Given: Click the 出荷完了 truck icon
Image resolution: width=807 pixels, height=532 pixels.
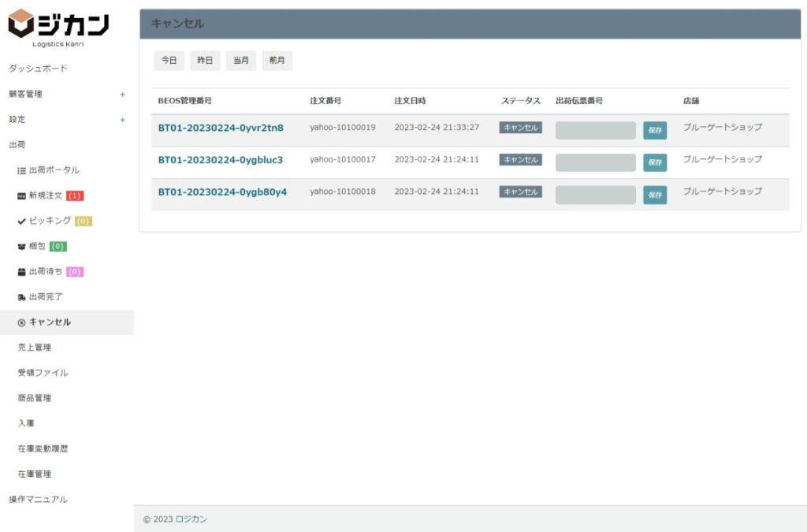Looking at the screenshot, I should (x=21, y=297).
